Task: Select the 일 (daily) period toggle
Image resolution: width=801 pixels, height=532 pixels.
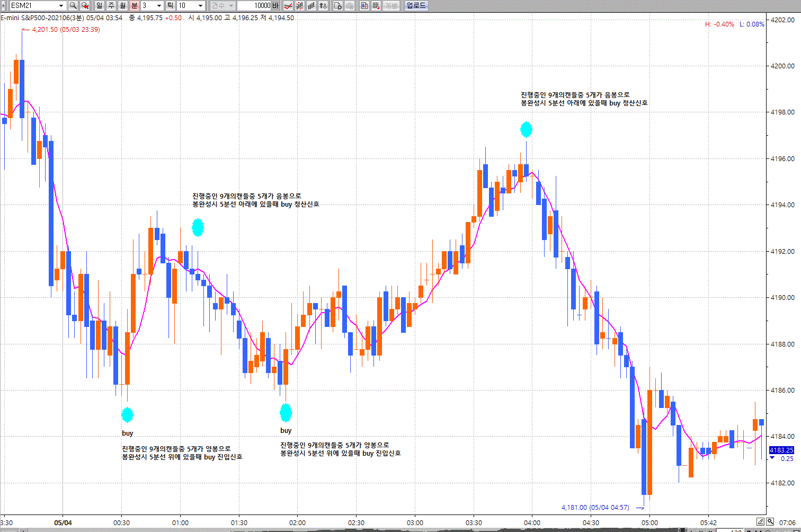Action: (100, 5)
